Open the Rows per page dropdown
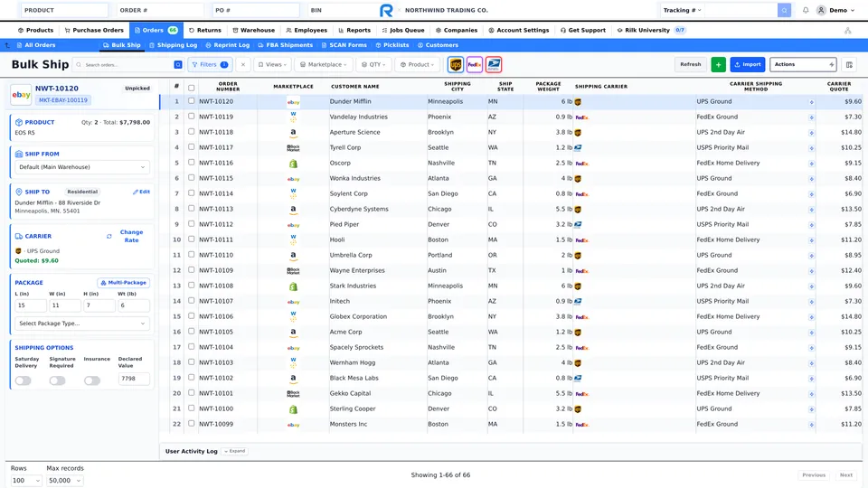The image size is (868, 488). 25,480
